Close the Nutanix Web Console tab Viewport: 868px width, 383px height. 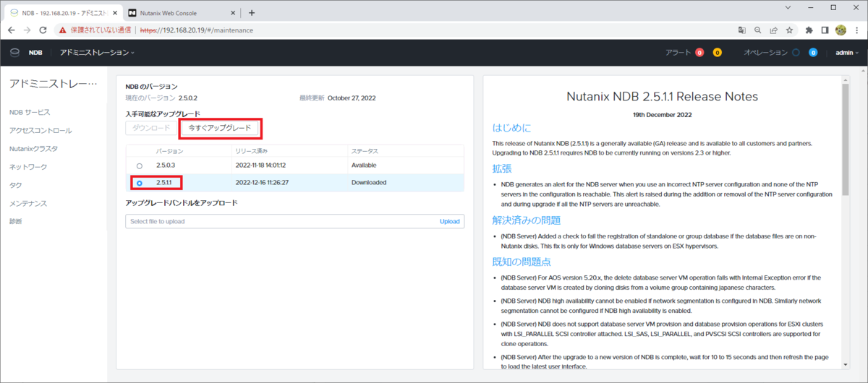[232, 13]
